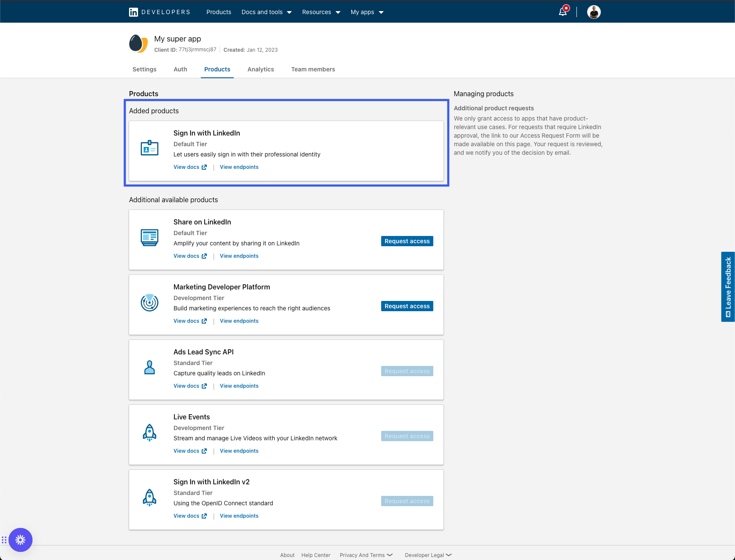Open the Help Center footer link
Image resolution: width=735 pixels, height=560 pixels.
coord(316,555)
